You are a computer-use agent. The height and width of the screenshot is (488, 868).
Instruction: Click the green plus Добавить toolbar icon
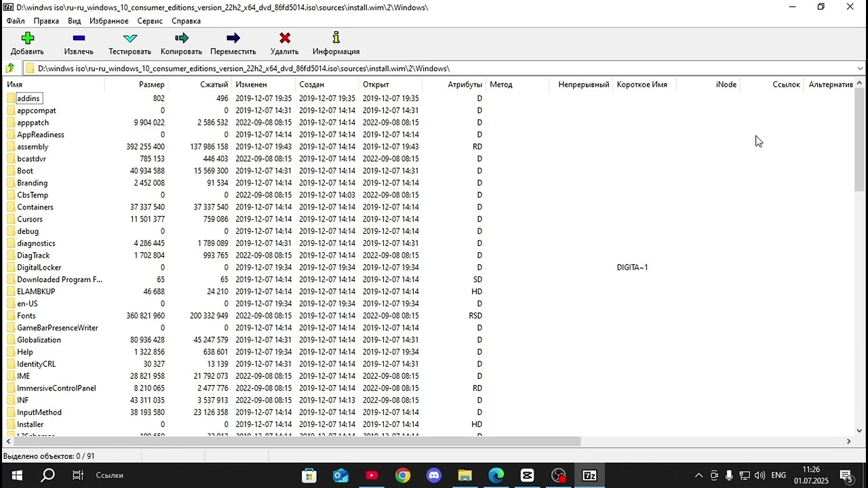click(27, 38)
